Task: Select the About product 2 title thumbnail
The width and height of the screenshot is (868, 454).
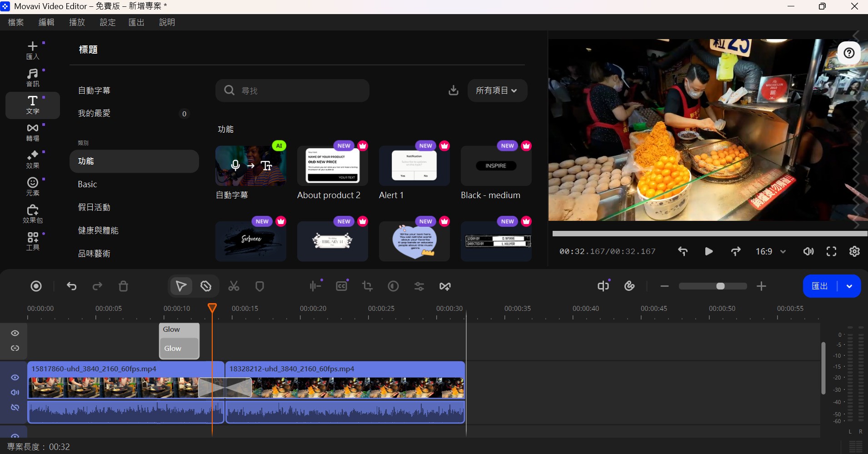Action: 333,165
